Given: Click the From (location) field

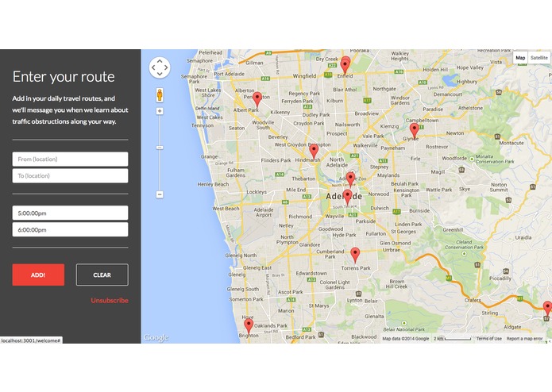Looking at the screenshot, I should pos(70,159).
